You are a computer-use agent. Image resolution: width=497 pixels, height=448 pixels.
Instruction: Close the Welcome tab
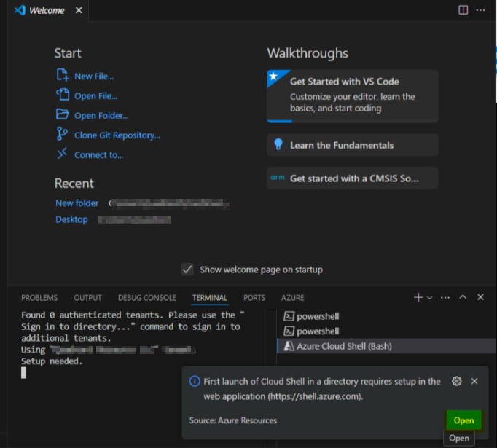(x=79, y=10)
